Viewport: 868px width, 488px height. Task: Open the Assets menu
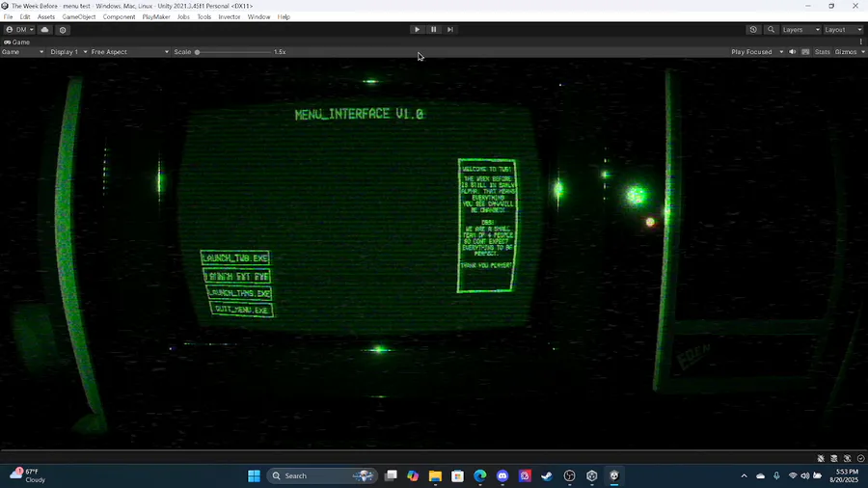click(x=46, y=17)
